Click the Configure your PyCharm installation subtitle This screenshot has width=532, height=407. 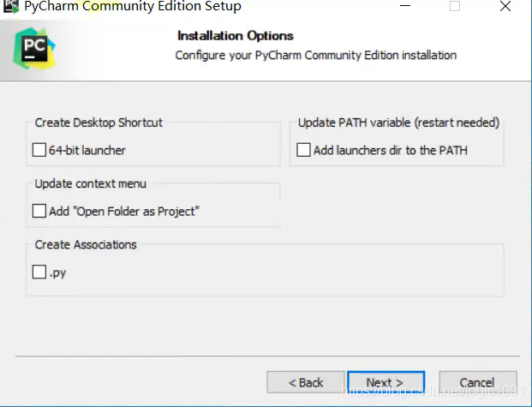click(316, 56)
